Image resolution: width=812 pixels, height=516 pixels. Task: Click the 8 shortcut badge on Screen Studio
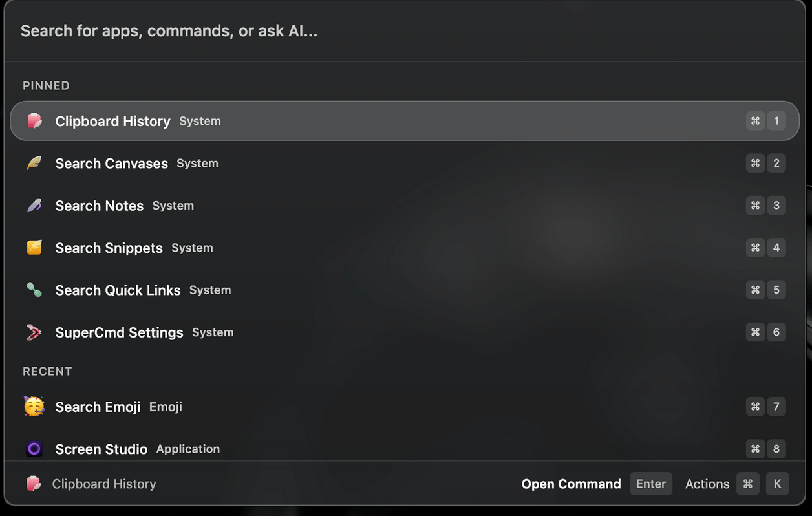(776, 449)
